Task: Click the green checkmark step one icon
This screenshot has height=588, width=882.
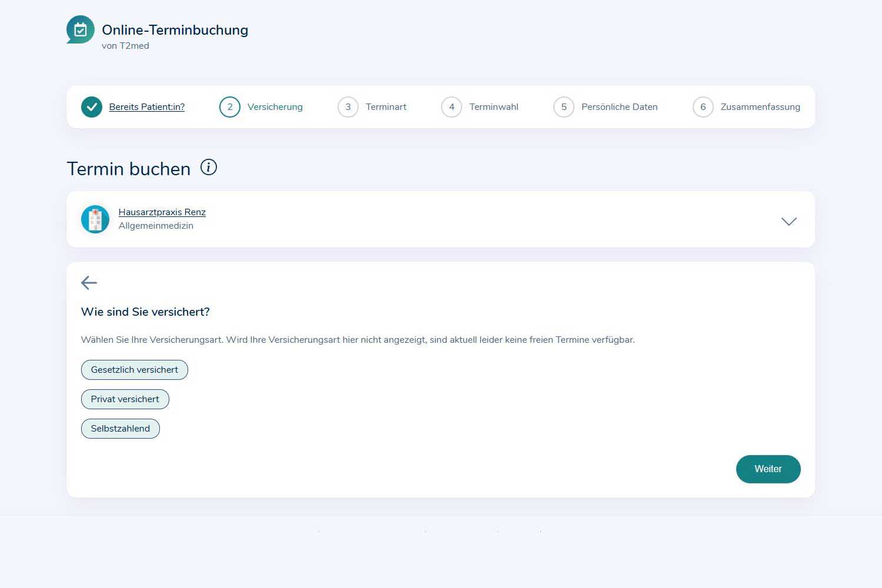Action: point(92,107)
